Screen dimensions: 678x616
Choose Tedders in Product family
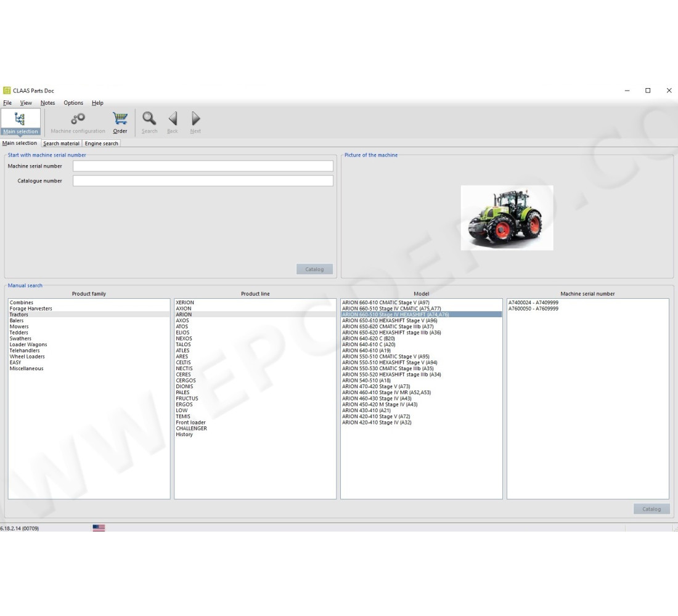[89, 333]
